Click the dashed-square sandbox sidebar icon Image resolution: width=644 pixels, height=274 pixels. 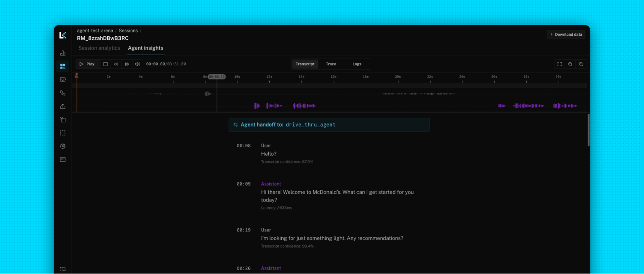pos(63,133)
